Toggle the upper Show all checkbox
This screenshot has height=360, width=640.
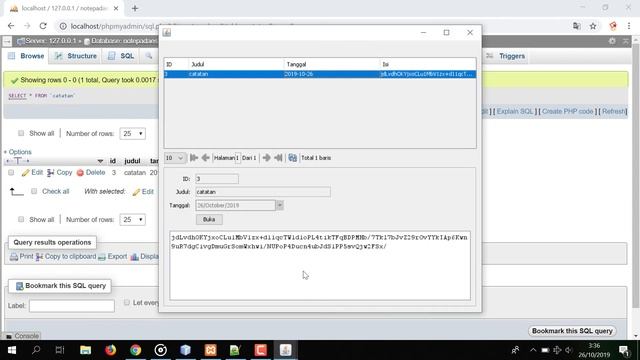[21, 133]
